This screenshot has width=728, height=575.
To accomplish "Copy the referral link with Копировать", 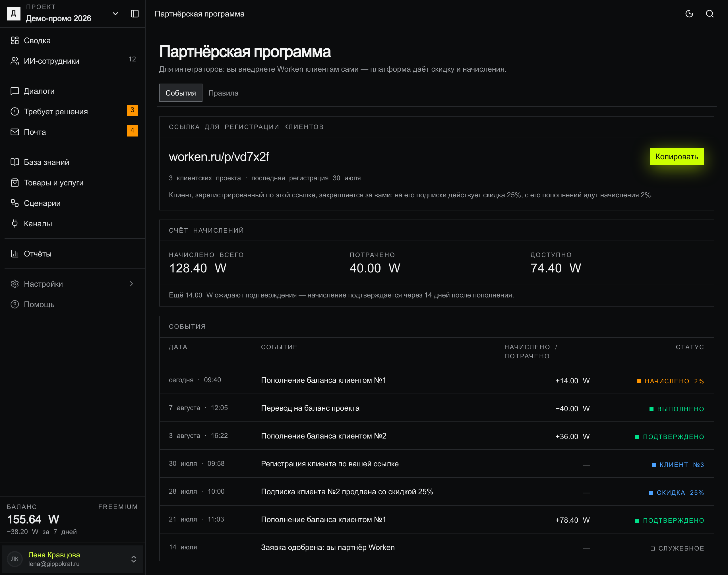I will click(677, 156).
